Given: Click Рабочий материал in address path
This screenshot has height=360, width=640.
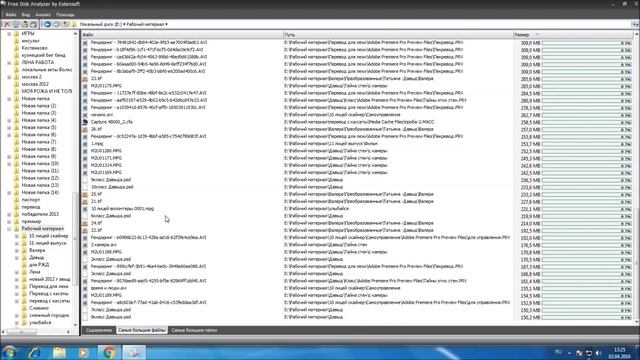Looking at the screenshot, I should point(145,24).
